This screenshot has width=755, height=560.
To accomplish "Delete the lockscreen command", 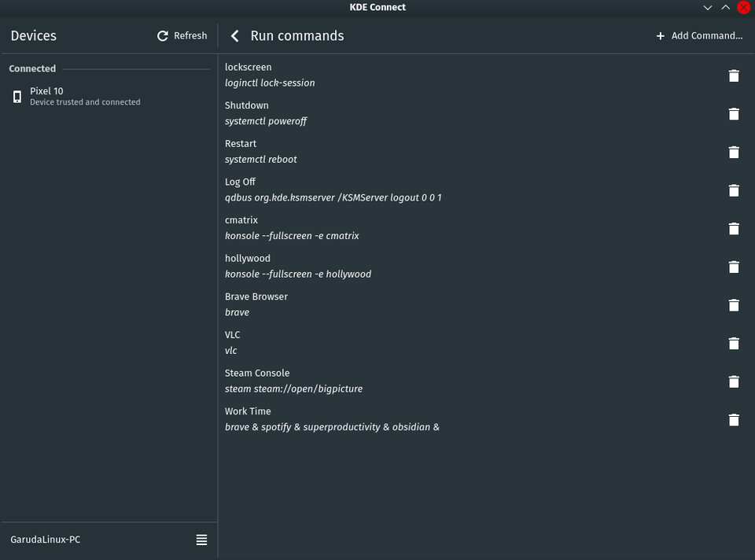I will click(734, 76).
